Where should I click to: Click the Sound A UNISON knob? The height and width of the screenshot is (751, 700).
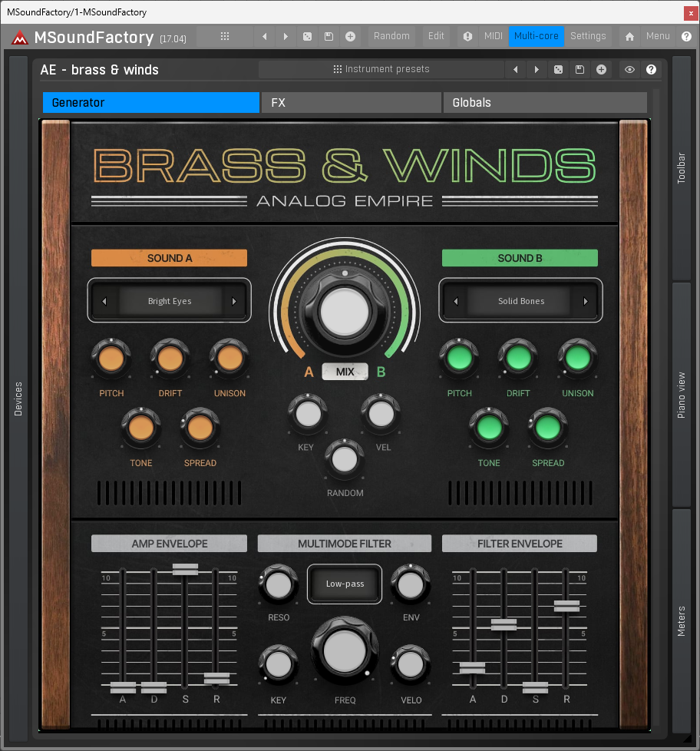pyautogui.click(x=229, y=359)
